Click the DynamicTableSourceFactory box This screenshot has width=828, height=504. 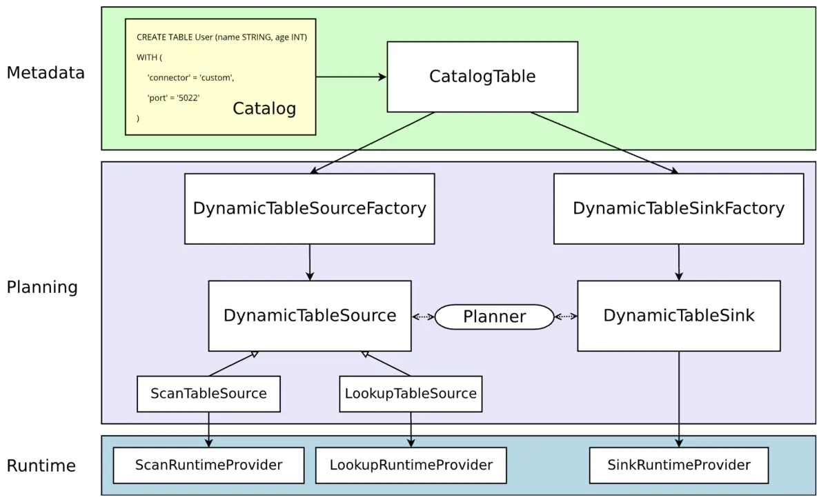coord(309,208)
